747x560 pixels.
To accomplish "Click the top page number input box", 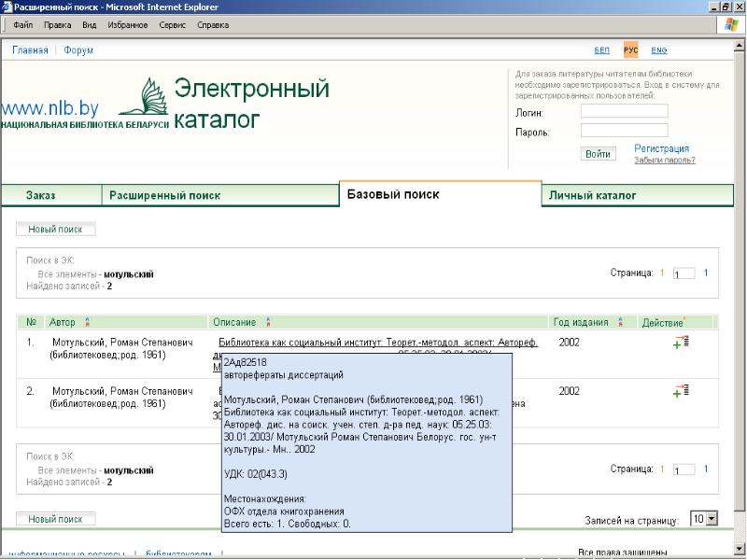I will click(684, 273).
